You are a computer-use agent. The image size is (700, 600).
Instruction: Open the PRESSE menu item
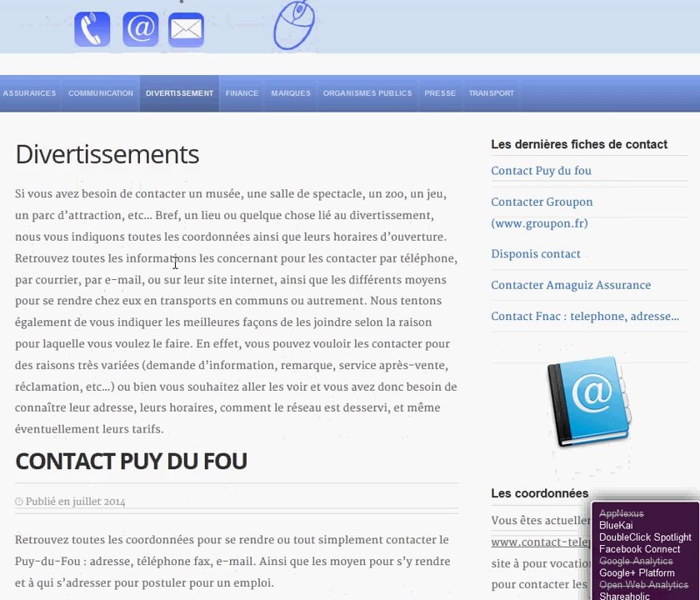pos(440,93)
